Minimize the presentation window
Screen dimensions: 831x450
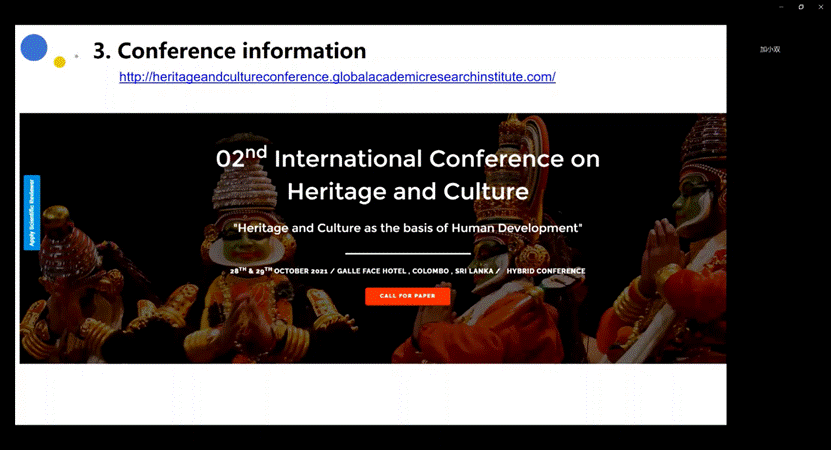[x=779, y=7]
